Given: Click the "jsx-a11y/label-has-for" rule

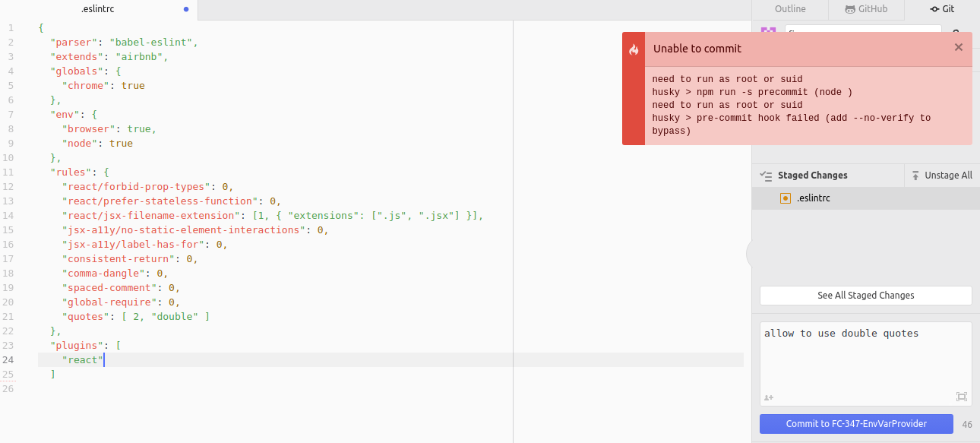Looking at the screenshot, I should click(134, 245).
